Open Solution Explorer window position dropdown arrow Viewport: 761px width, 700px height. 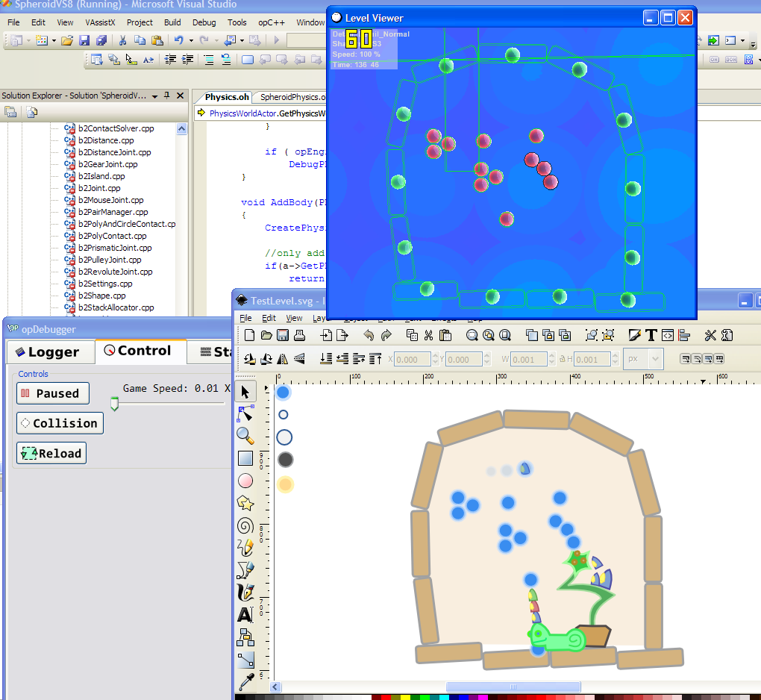154,96
